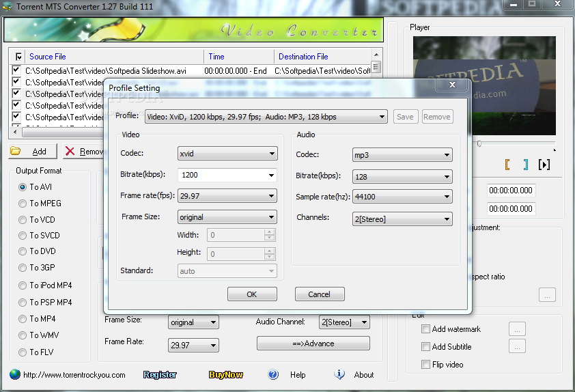The height and width of the screenshot is (392, 575).
Task: Close the Profile Setting dialog
Action: [x=452, y=85]
